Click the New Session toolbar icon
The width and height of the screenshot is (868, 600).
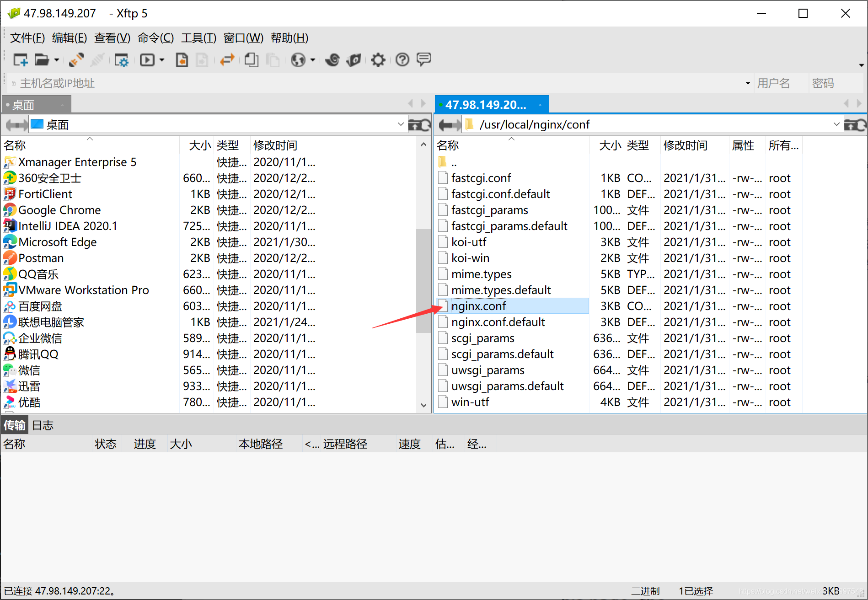coord(21,60)
